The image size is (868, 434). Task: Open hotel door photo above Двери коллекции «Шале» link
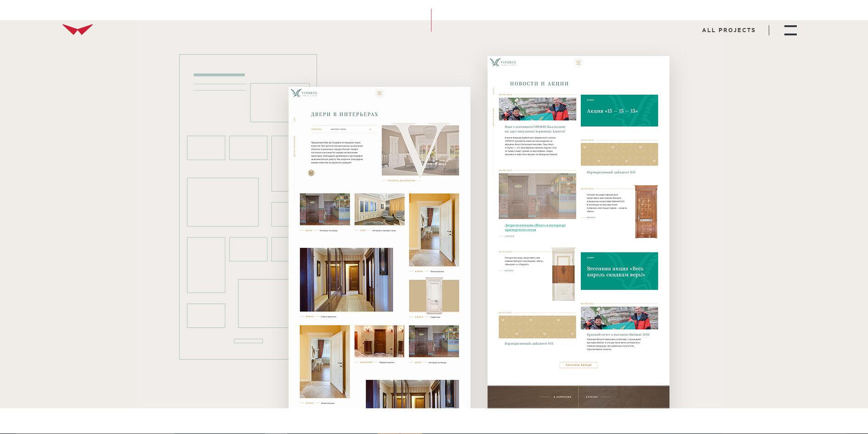(537, 196)
